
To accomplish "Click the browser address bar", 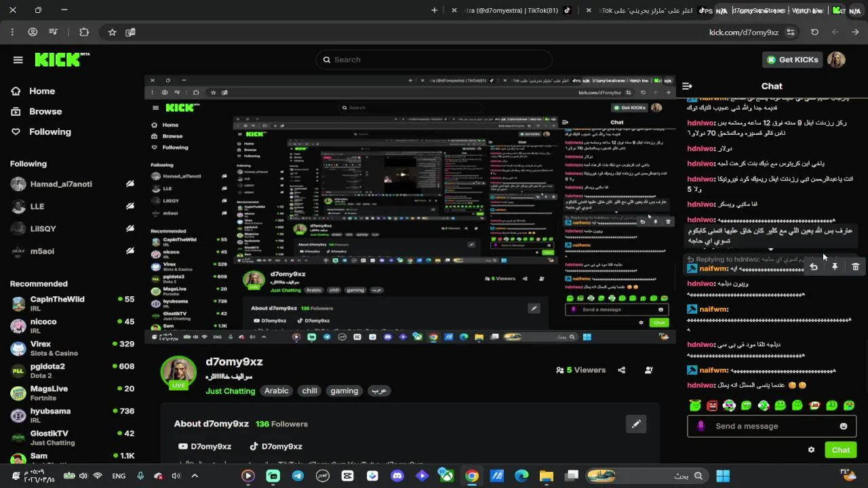I will pyautogui.click(x=743, y=32).
